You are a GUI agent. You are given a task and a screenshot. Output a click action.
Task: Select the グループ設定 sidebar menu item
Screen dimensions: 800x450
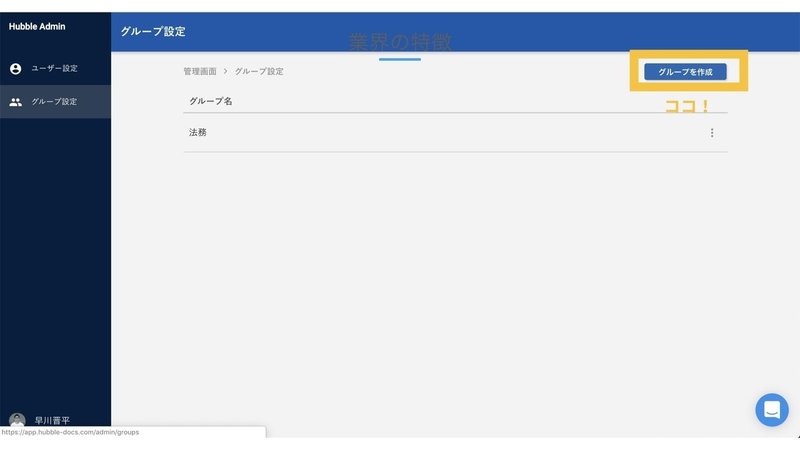point(56,102)
